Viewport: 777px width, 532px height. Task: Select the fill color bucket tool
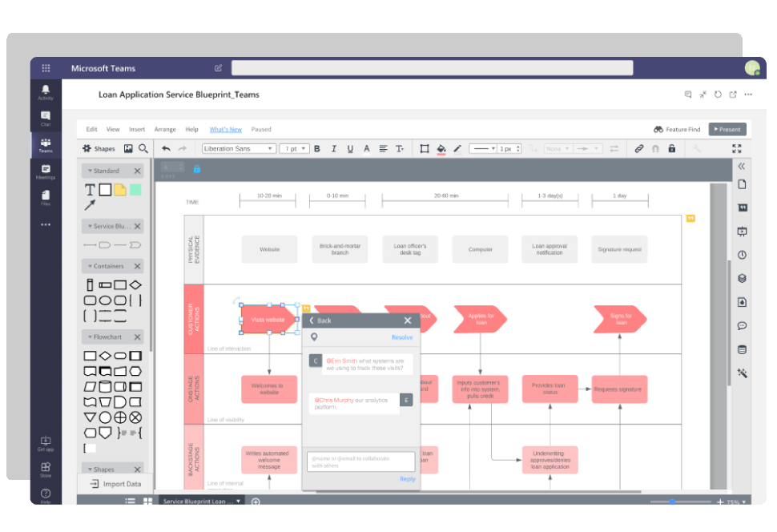(441, 148)
